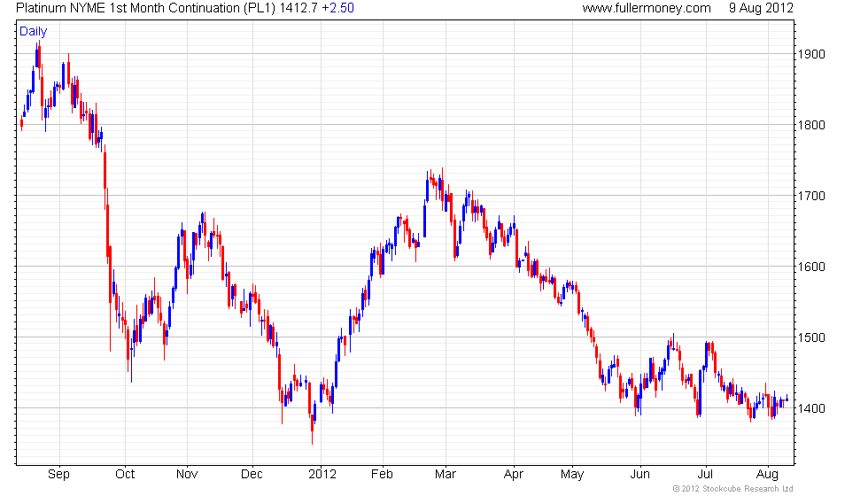Click the May label on the time axis
868x496 pixels.
click(572, 475)
